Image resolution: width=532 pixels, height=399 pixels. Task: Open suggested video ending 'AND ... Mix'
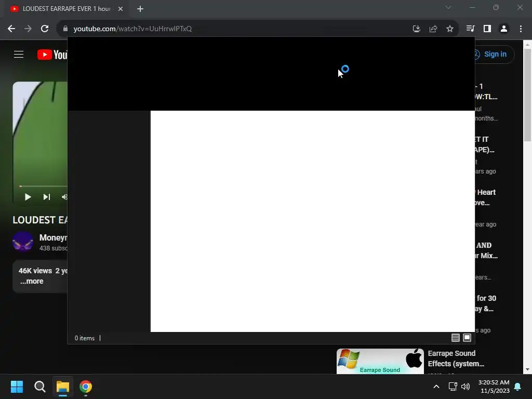[486, 250]
